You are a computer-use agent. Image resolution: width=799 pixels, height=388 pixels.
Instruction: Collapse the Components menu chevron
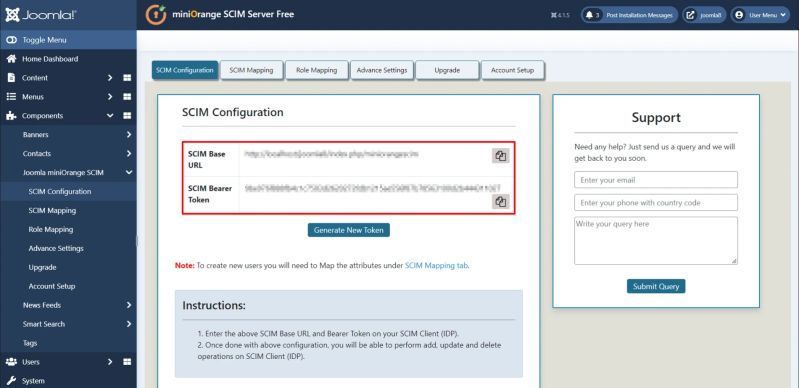(110, 116)
